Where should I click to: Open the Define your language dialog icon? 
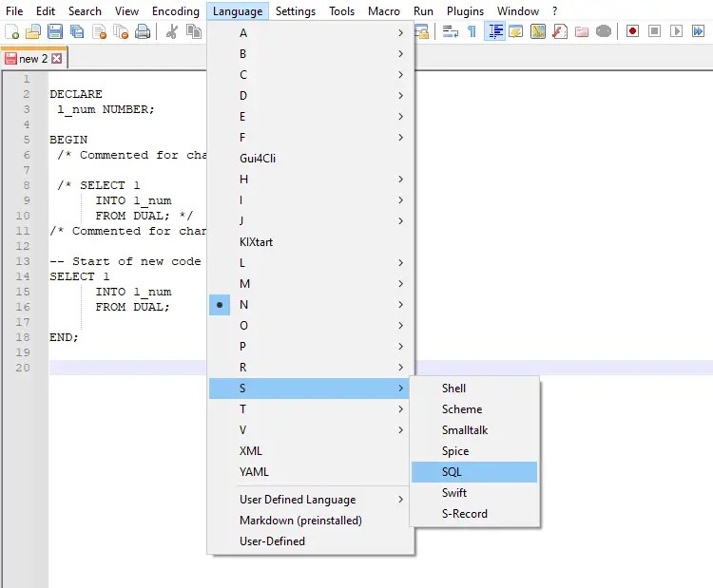click(515, 31)
